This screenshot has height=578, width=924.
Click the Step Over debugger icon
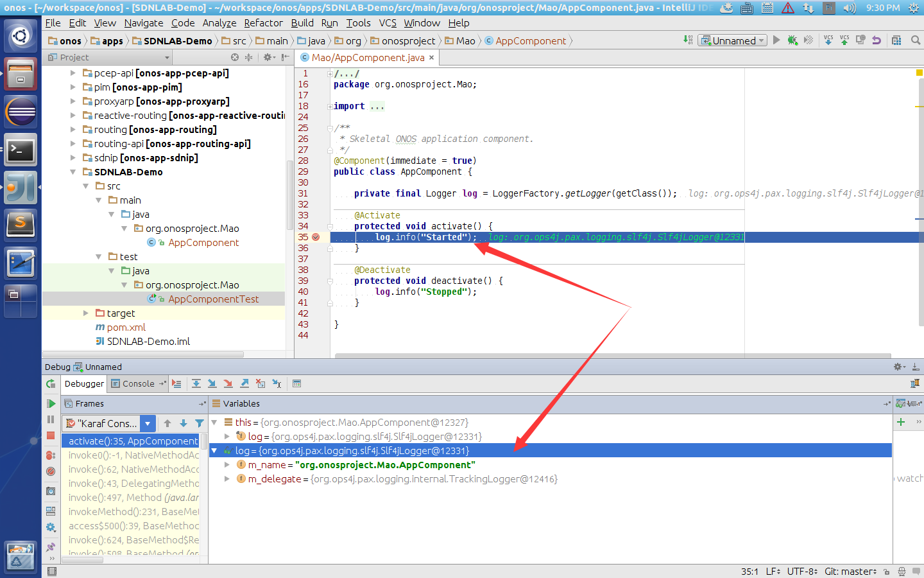tap(196, 383)
